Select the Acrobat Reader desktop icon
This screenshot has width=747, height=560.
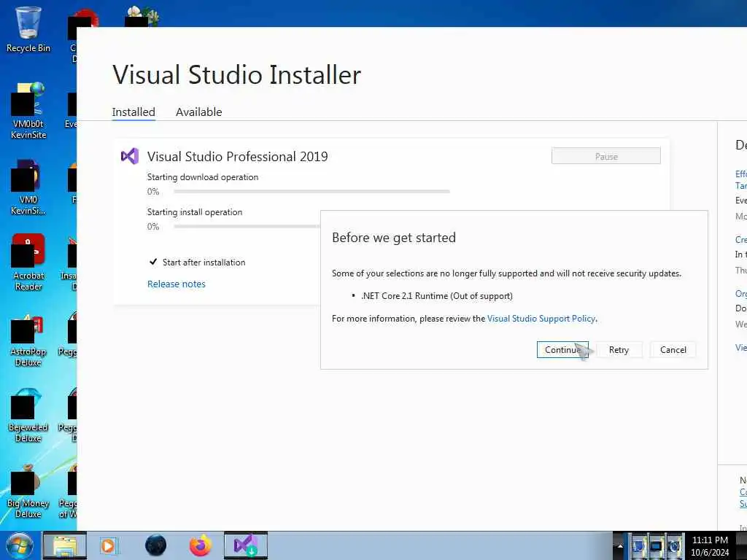[28, 262]
